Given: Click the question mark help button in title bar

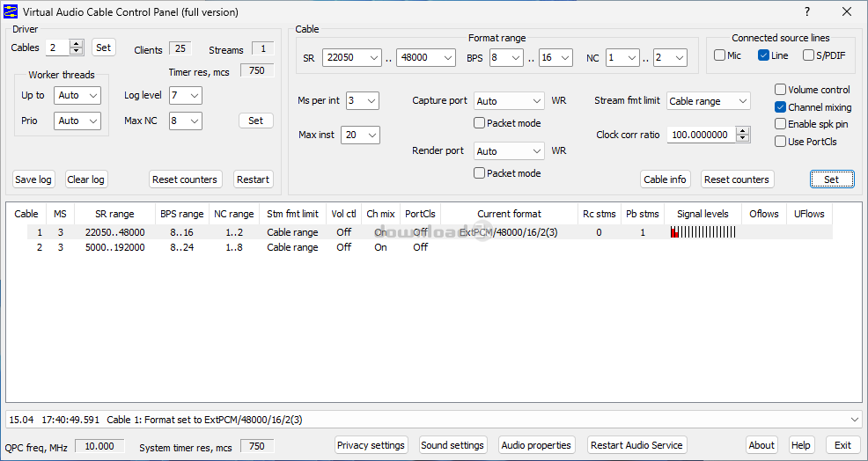Looking at the screenshot, I should [807, 11].
